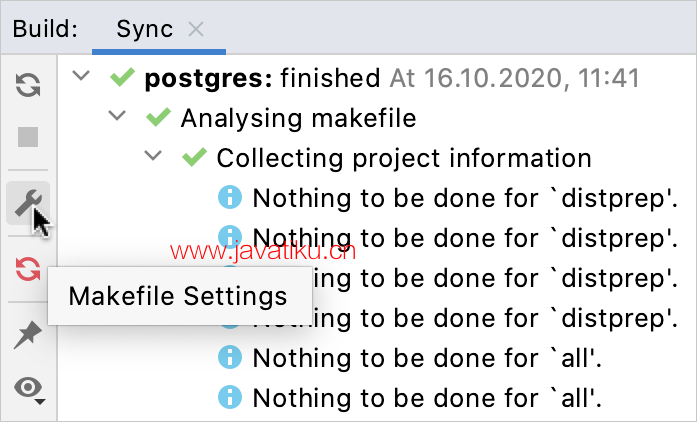Toggle the pin tab icon

click(28, 334)
